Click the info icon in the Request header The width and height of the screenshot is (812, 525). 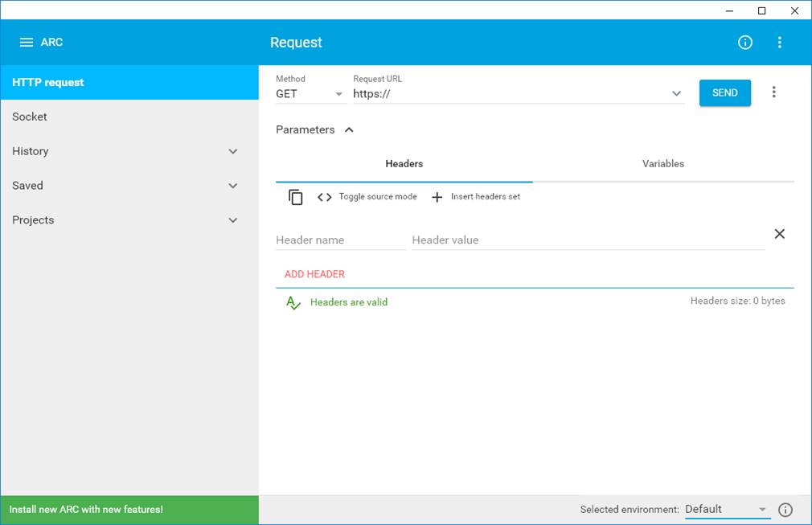coord(745,43)
